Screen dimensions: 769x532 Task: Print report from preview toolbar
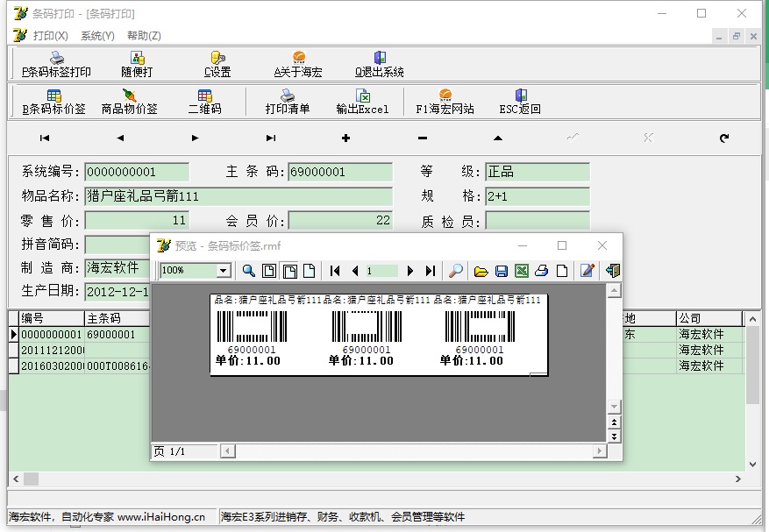pyautogui.click(x=541, y=271)
